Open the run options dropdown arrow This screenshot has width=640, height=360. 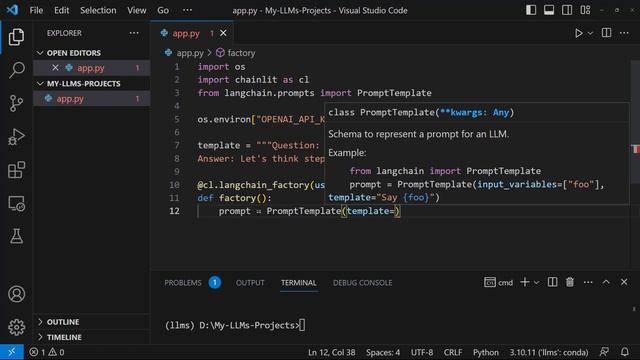tap(590, 33)
